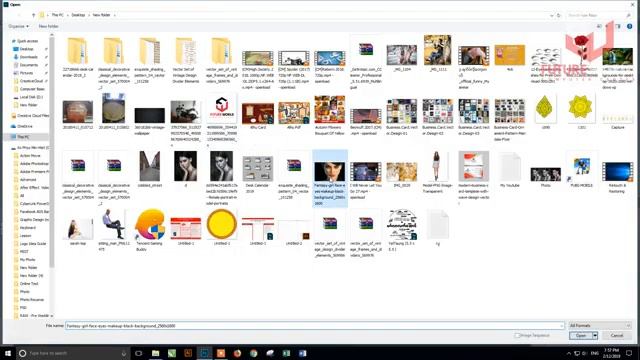Open Task View on the taskbar
640x360 pixels.
coord(138,353)
